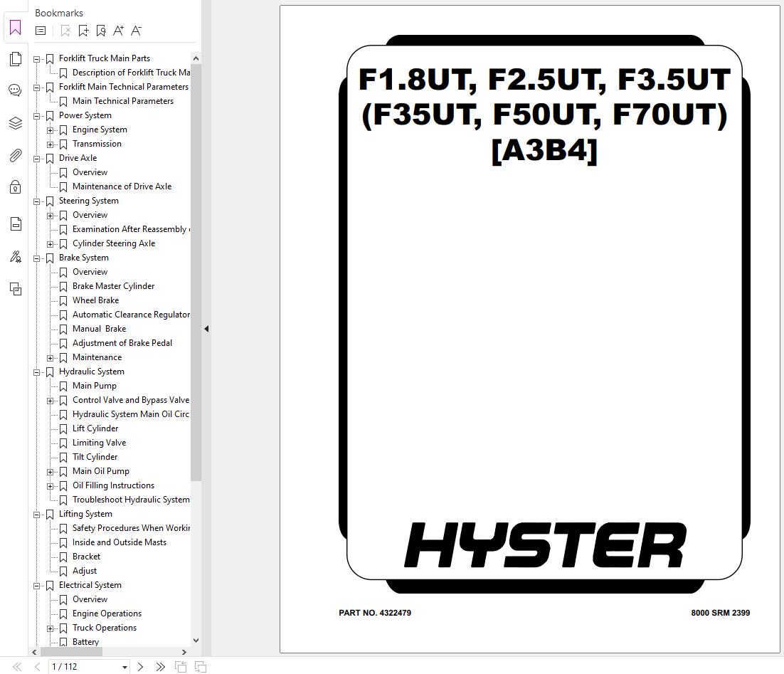
Task: Decrease bookmark text size icon
Action: (136, 31)
